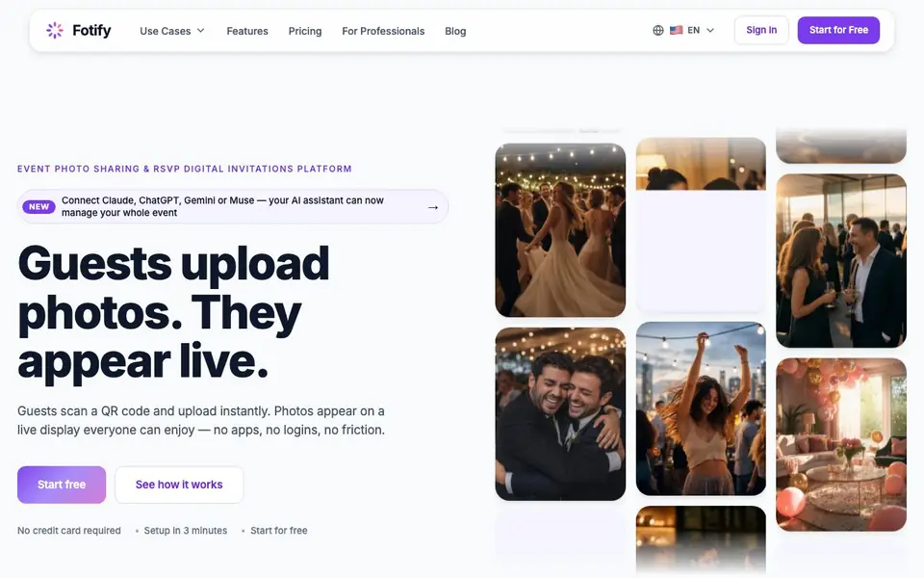The height and width of the screenshot is (578, 924).
Task: Click the globe language icon
Action: click(658, 30)
